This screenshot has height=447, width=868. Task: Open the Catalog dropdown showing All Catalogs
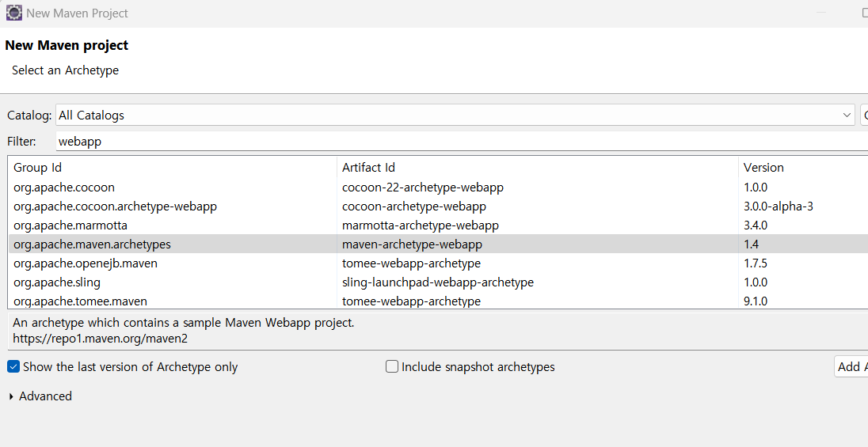tap(455, 115)
